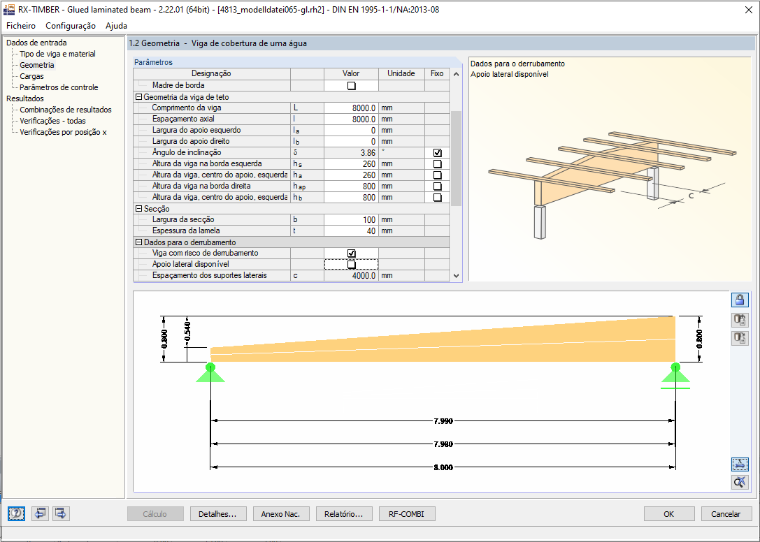Edit Comprimento da viga value 8000.0

351,108
